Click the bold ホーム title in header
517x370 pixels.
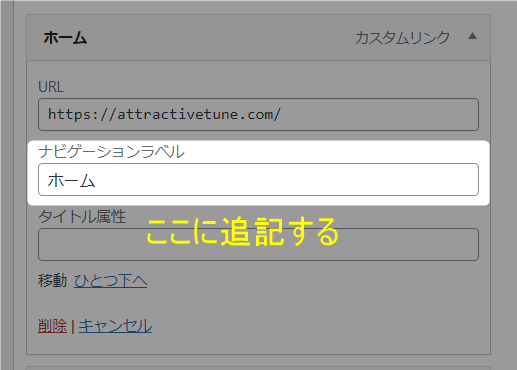coord(65,37)
